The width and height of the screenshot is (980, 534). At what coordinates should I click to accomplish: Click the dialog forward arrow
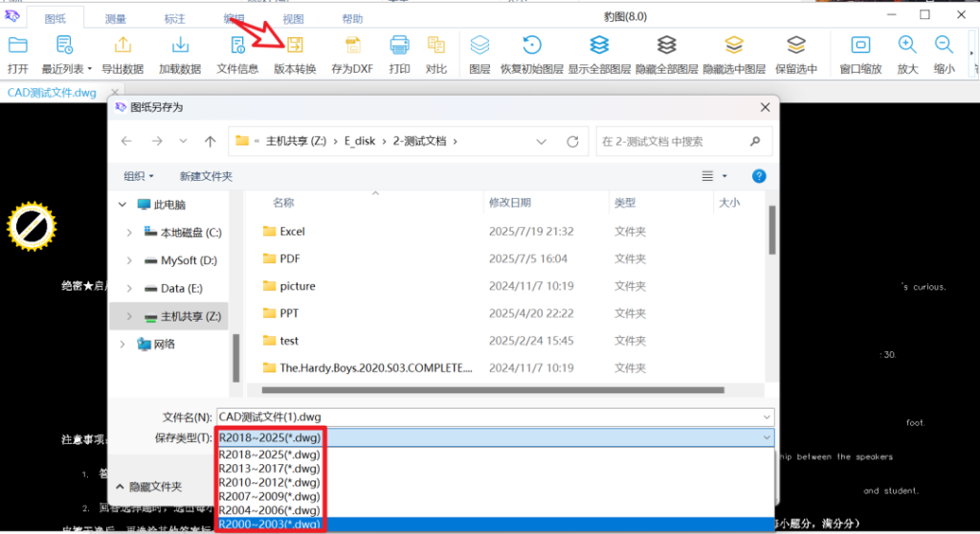click(157, 142)
